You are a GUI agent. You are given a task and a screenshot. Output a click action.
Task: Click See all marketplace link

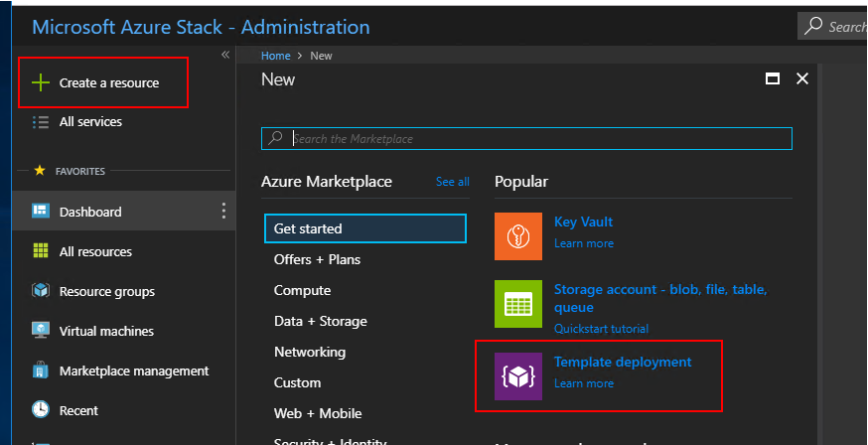[452, 182]
